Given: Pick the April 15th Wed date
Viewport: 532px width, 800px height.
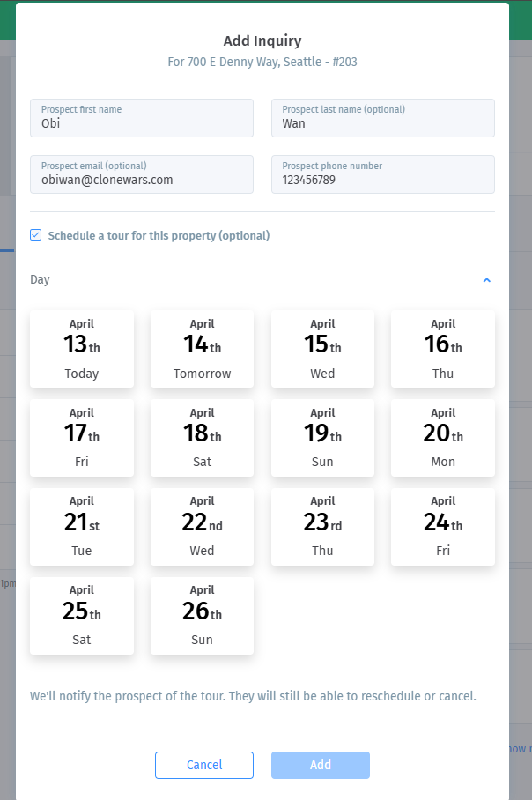Looking at the screenshot, I should tap(322, 349).
